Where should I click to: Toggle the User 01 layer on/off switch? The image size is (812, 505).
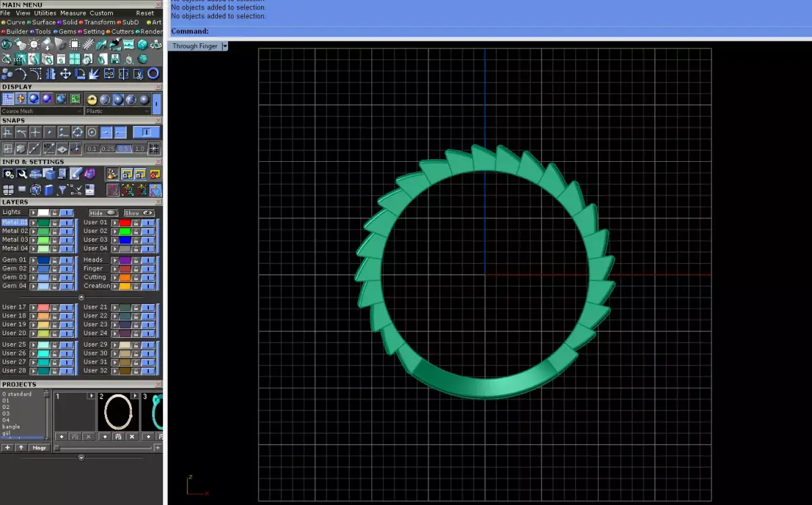[148, 222]
